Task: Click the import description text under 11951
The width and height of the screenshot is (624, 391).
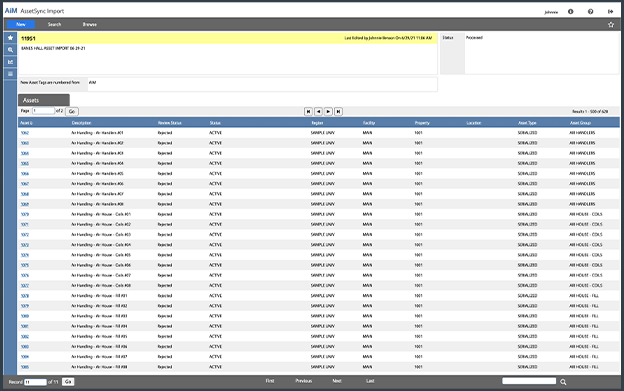Action: pyautogui.click(x=53, y=49)
